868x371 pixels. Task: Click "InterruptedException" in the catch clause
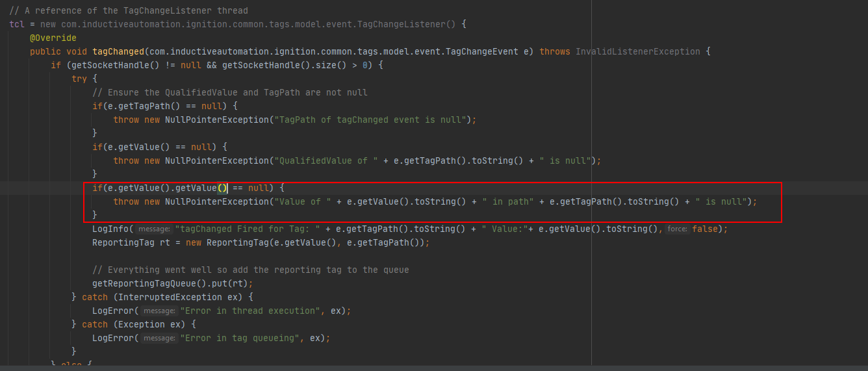point(170,297)
